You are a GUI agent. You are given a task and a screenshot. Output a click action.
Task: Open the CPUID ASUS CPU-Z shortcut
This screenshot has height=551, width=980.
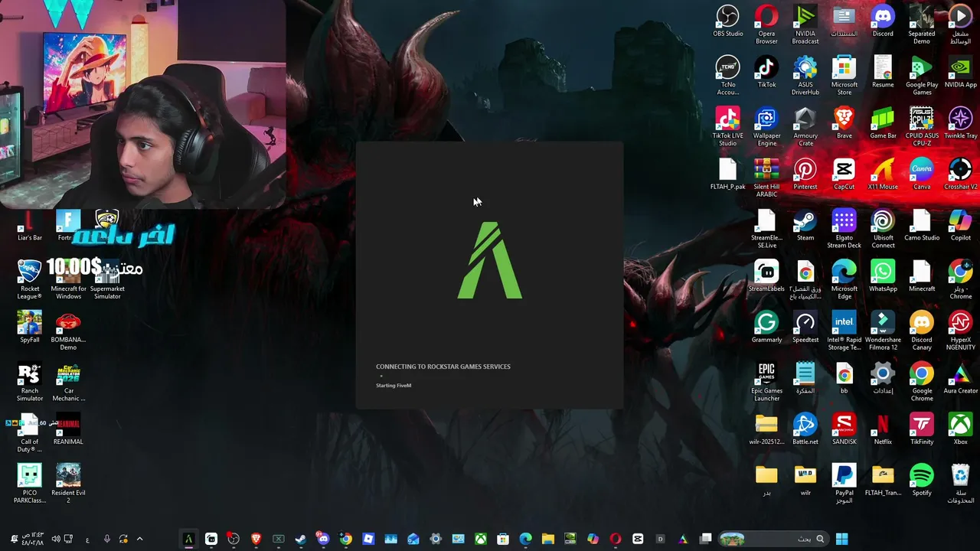(922, 127)
